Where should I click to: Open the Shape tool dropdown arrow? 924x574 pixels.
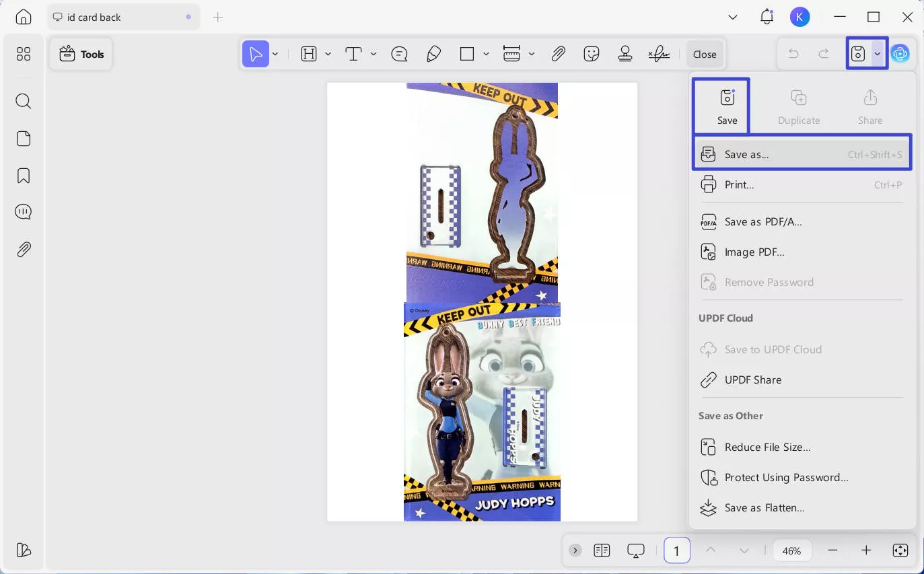[x=486, y=54]
